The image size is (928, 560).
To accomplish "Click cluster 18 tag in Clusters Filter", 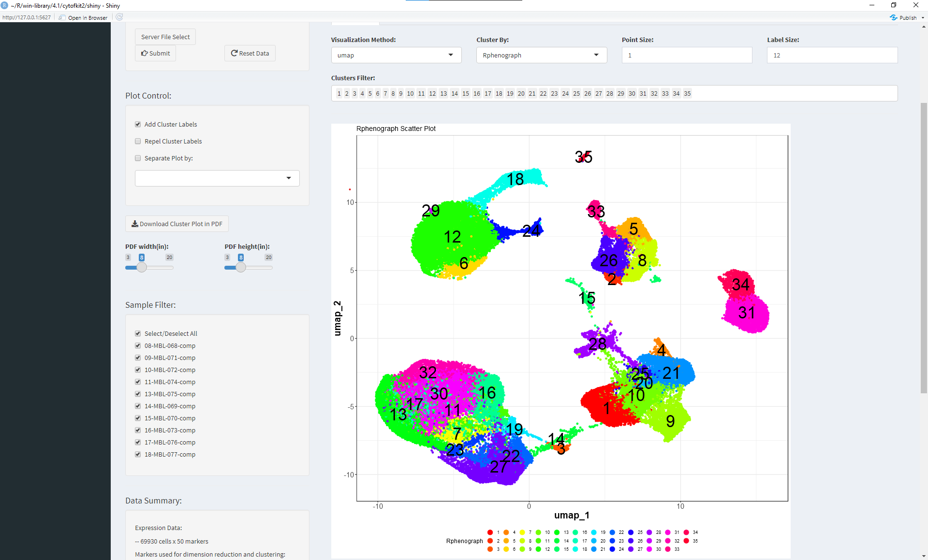I will 499,94.
